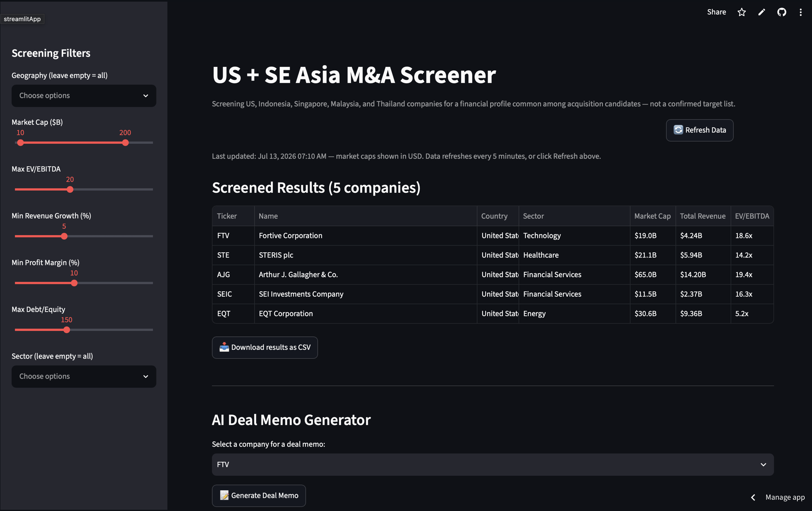
Task: Click the $19.0B market cap cell
Action: [x=652, y=236]
